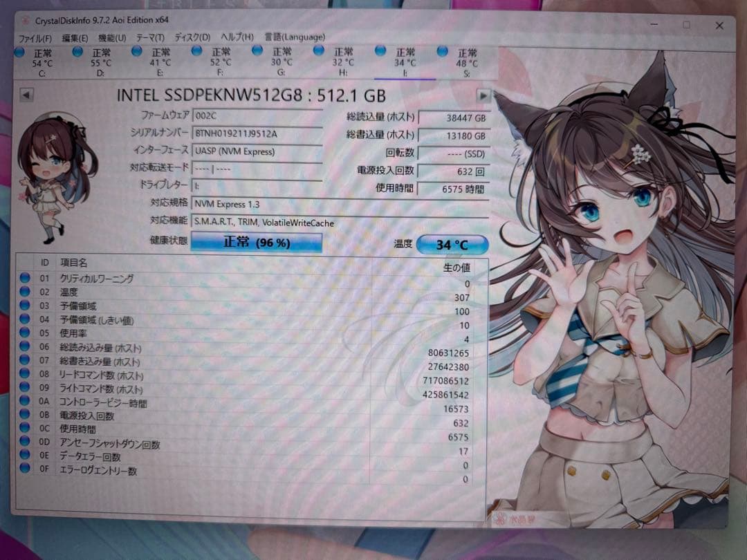
Task: Close the CrystalDiskInfo window
Action: (719, 26)
